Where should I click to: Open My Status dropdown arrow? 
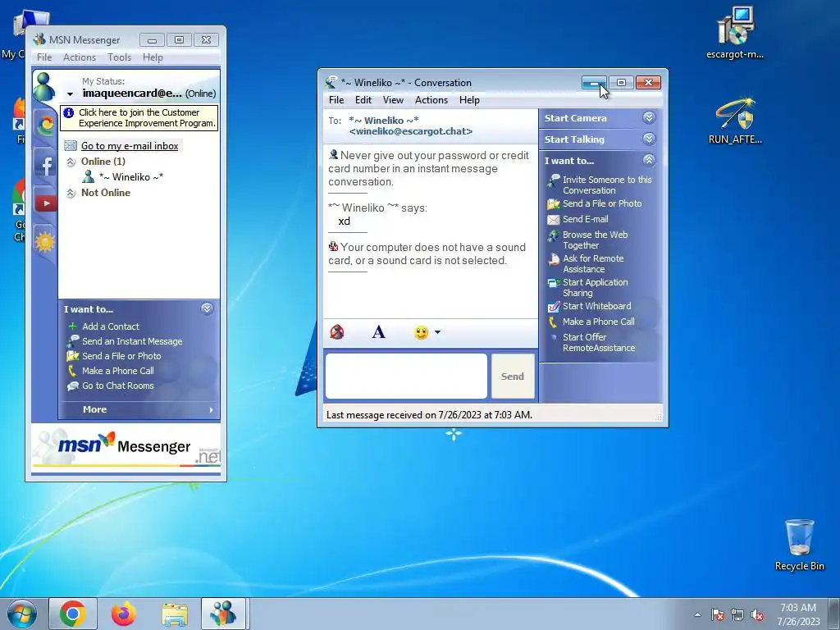coord(70,94)
